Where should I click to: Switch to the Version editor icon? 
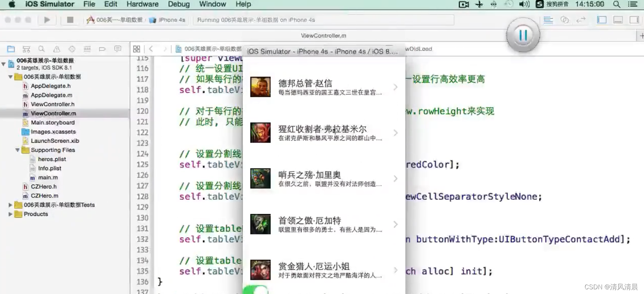(581, 20)
